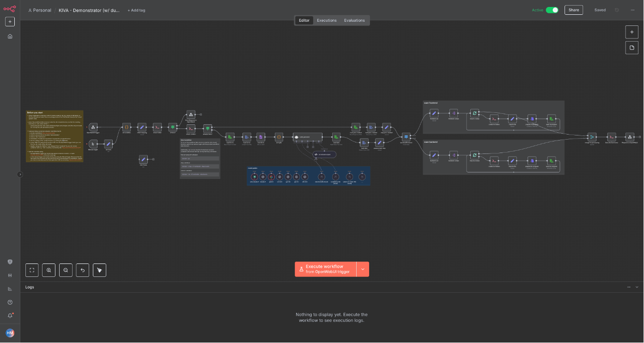Viewport: 644px width, 343px height.
Task: Zoom out of the workflow canvas
Action: click(66, 270)
